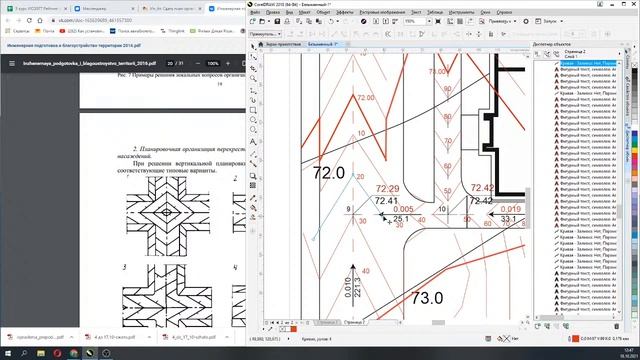640x360 pixels.
Task: Zoom in in the PDF viewer
Action: coord(228,63)
